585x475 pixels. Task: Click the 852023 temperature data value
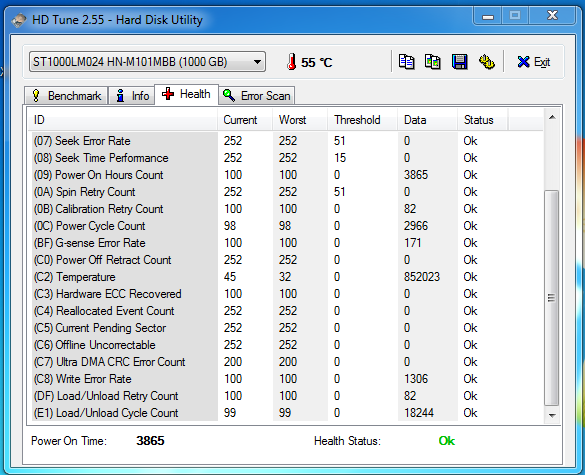point(422,277)
